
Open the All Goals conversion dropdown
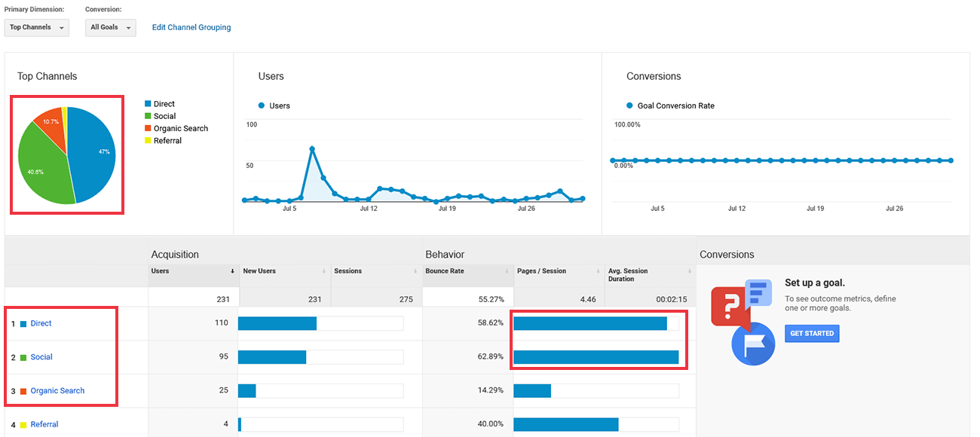pyautogui.click(x=111, y=28)
